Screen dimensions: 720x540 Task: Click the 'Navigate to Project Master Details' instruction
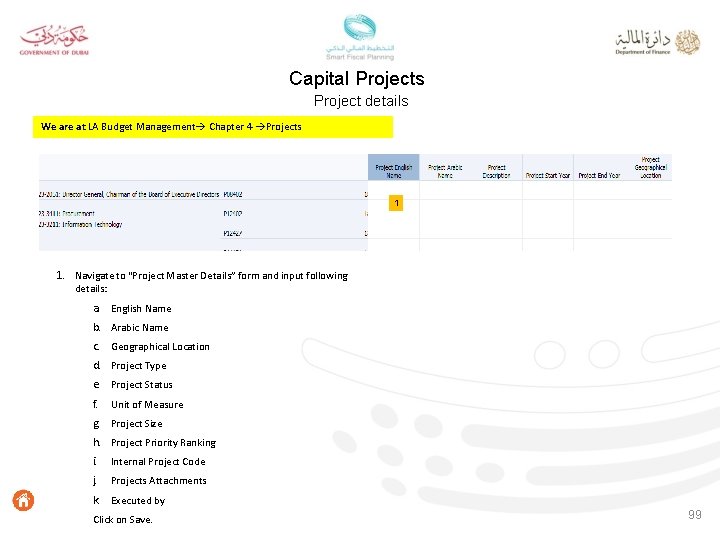click(211, 282)
